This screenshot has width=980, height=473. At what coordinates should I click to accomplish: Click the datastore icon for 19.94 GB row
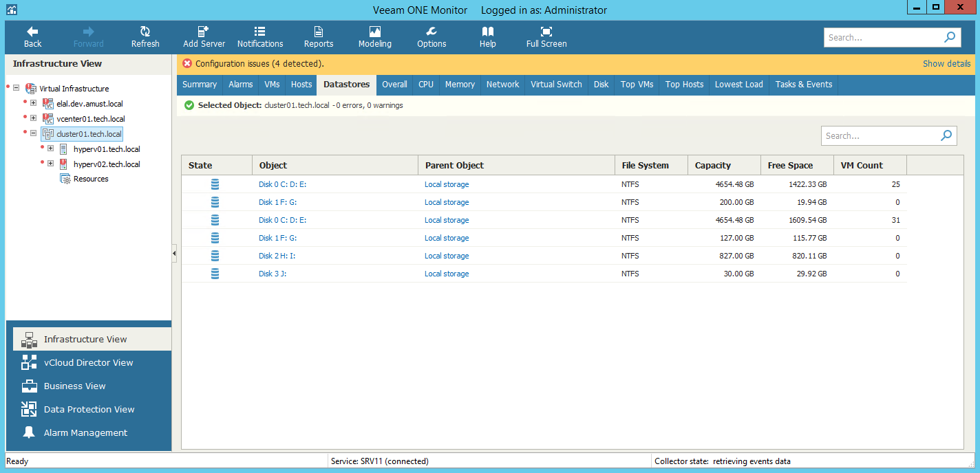pos(215,202)
